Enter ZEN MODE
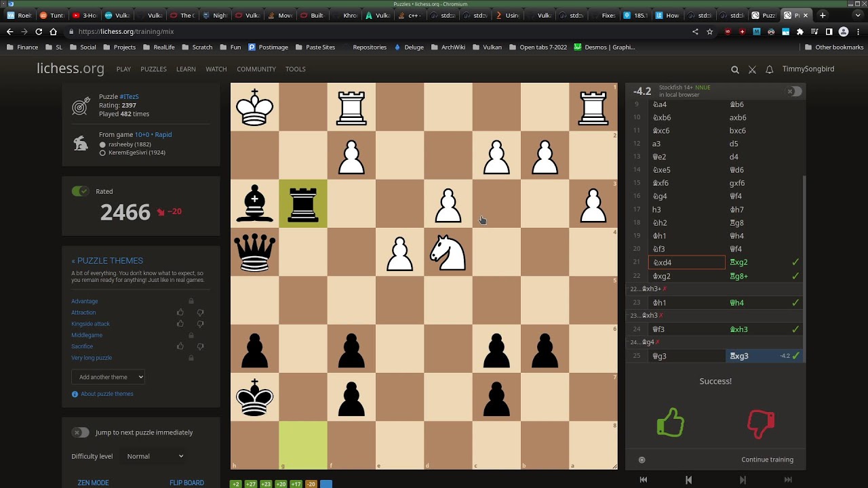This screenshot has width=868, height=488. tap(93, 483)
